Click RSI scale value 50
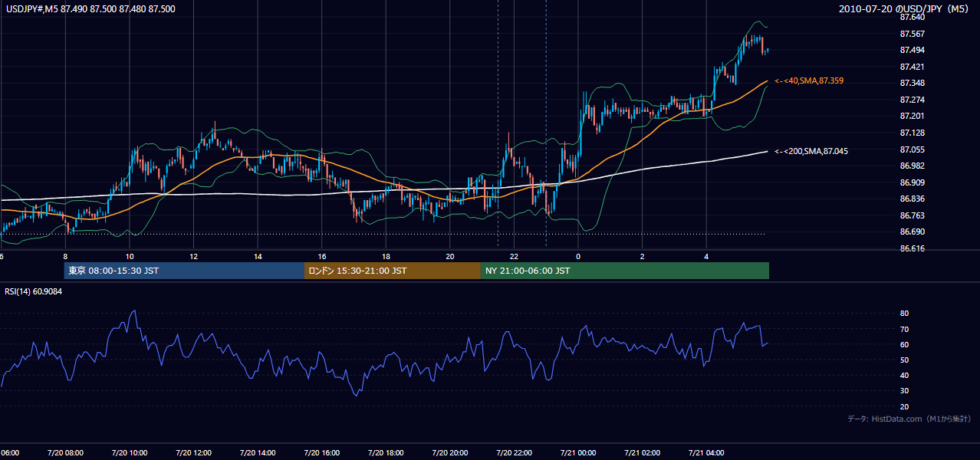 pos(904,360)
